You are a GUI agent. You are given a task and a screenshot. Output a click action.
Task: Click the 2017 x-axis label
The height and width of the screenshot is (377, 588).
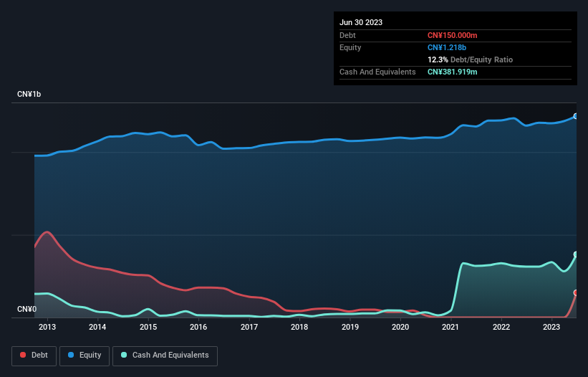click(249, 327)
